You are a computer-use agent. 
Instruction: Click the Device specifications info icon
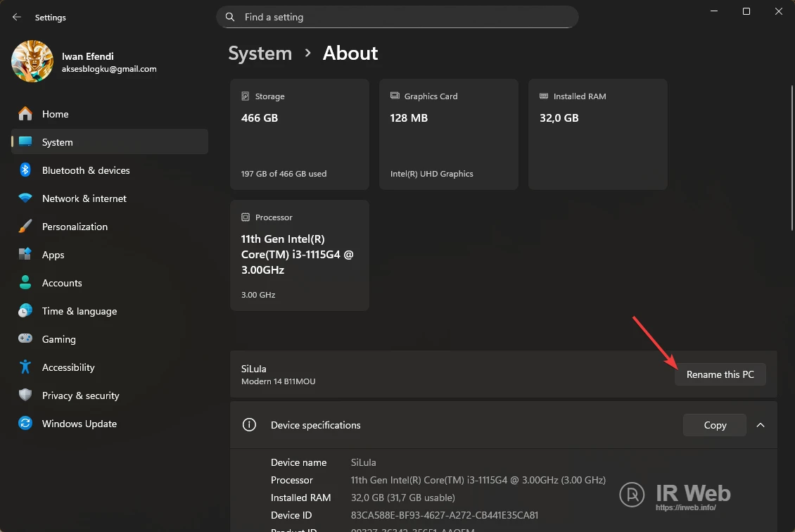click(x=249, y=425)
